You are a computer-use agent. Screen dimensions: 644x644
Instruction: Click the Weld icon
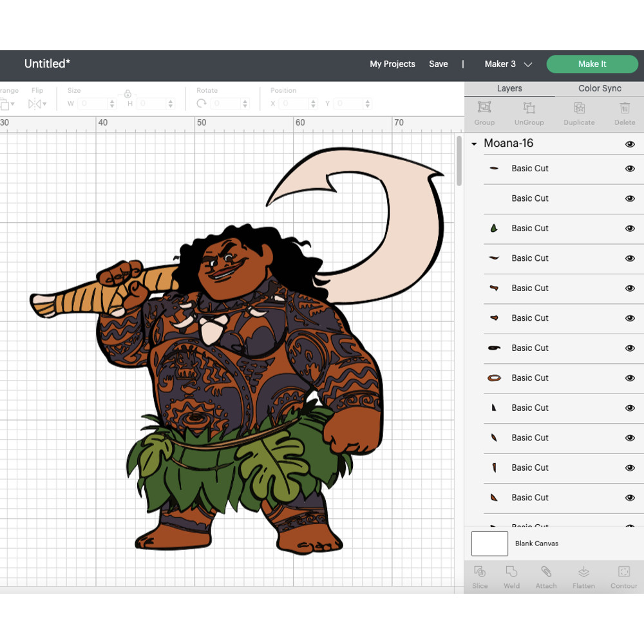pyautogui.click(x=511, y=576)
